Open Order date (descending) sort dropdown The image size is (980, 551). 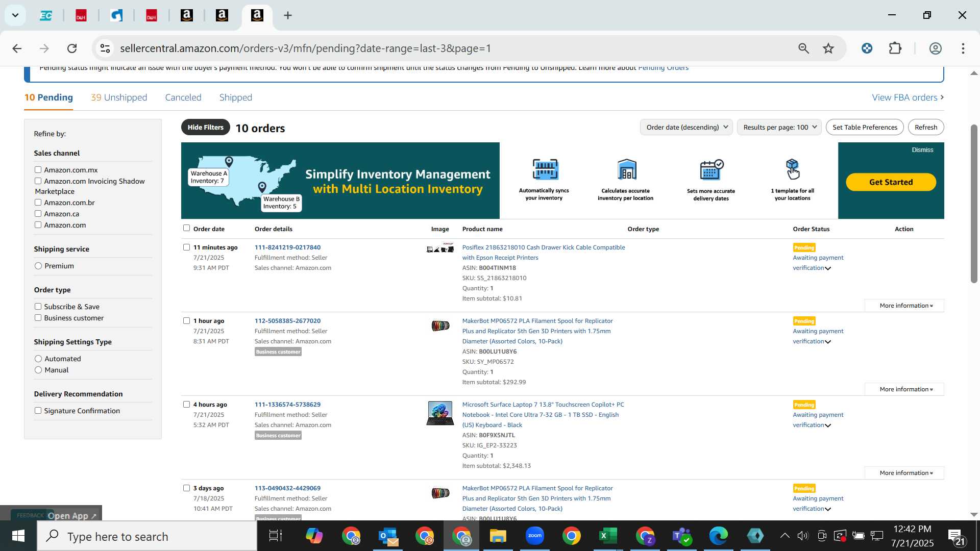point(687,127)
